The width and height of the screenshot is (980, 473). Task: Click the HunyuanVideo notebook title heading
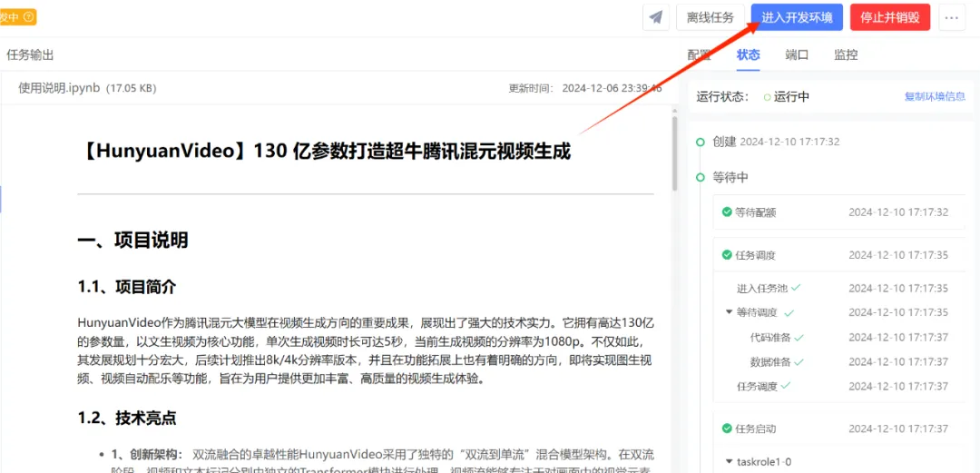(325, 152)
